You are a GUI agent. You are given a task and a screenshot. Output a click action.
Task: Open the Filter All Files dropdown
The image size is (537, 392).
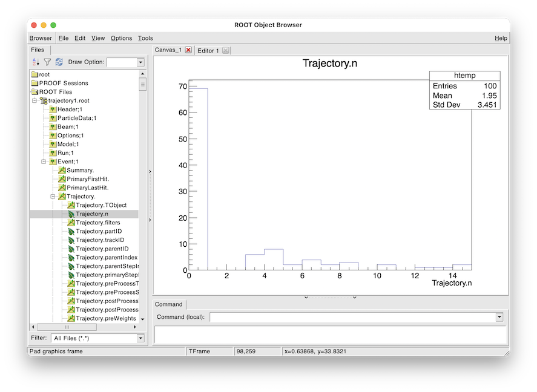140,338
